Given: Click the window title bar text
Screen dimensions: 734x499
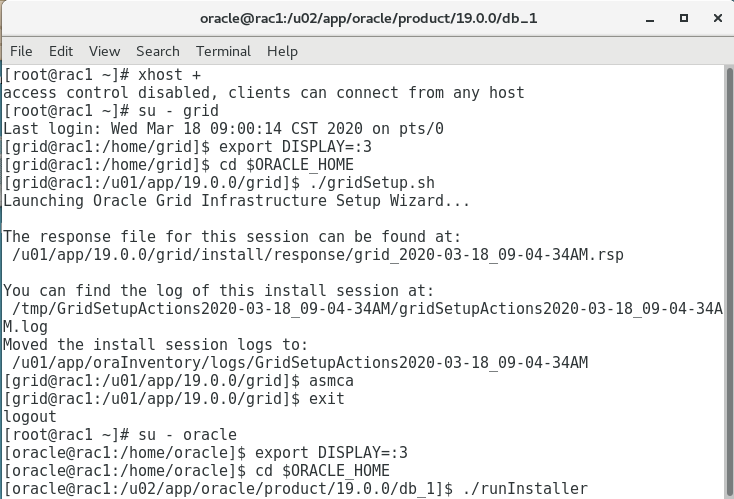Looking at the screenshot, I should [366, 18].
